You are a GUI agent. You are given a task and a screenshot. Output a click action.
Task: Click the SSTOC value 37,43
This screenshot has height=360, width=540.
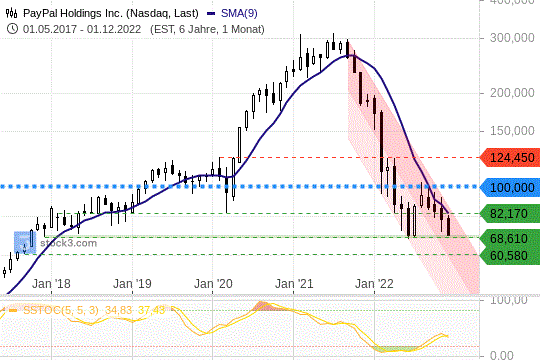(152, 310)
